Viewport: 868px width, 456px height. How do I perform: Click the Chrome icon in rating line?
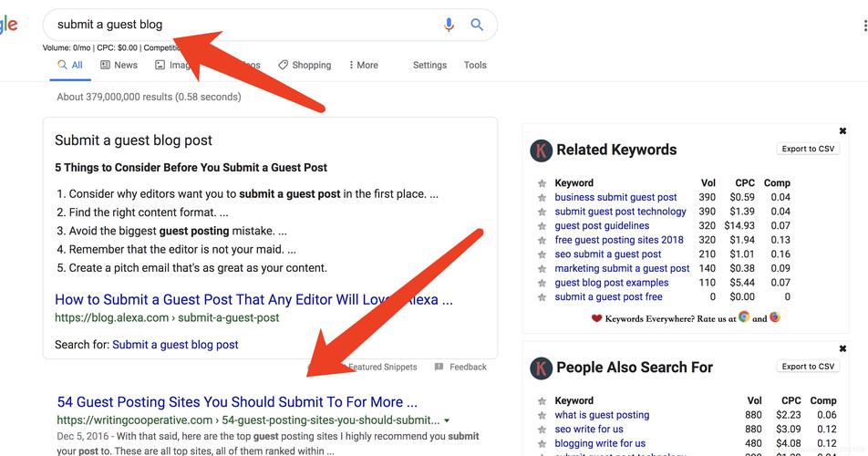coord(744,317)
